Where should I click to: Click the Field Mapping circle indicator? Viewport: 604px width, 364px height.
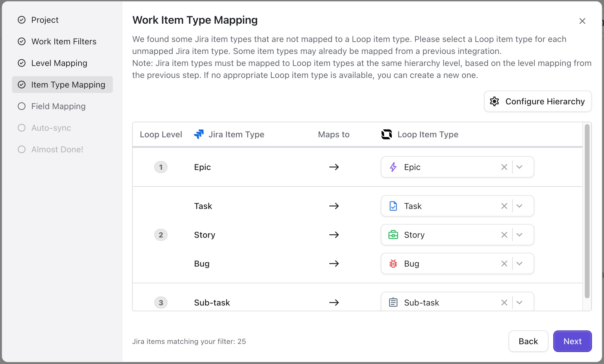pyautogui.click(x=22, y=106)
